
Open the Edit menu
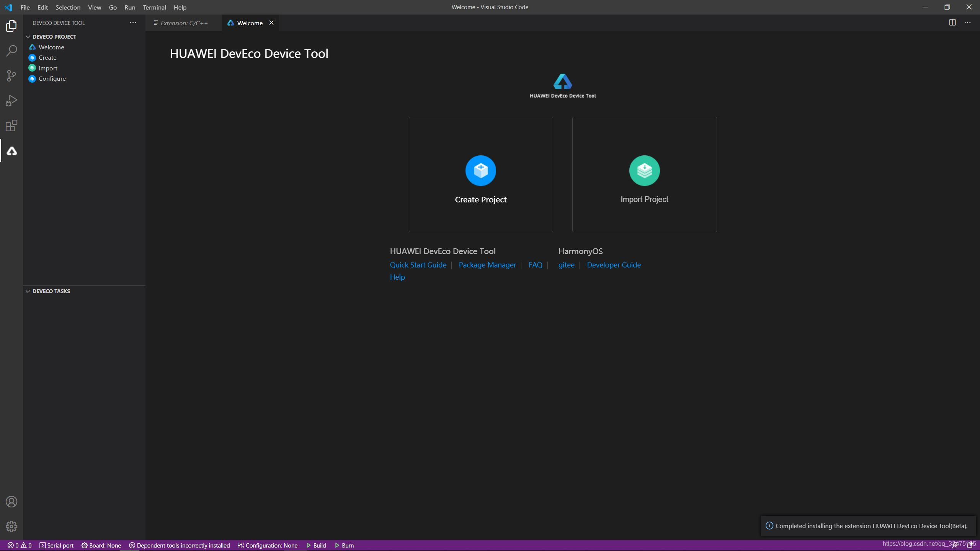point(42,7)
